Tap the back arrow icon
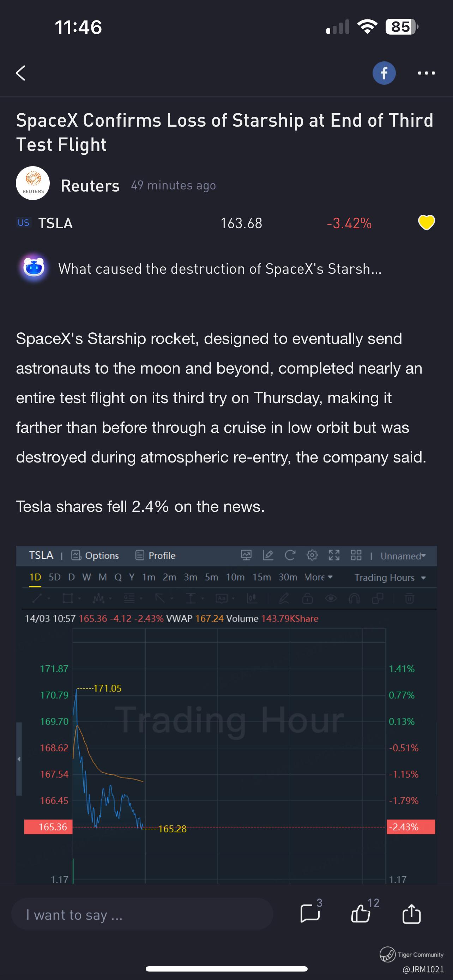 (x=21, y=73)
